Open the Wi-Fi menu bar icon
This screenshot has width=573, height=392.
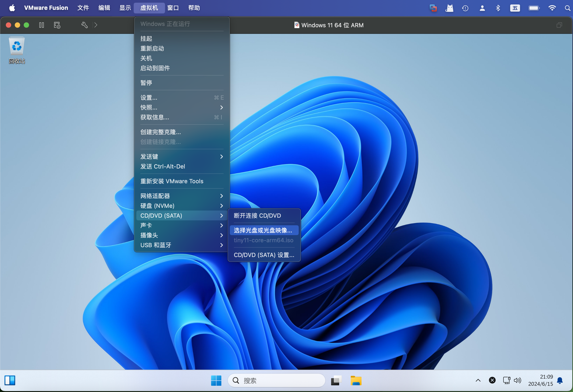point(552,8)
